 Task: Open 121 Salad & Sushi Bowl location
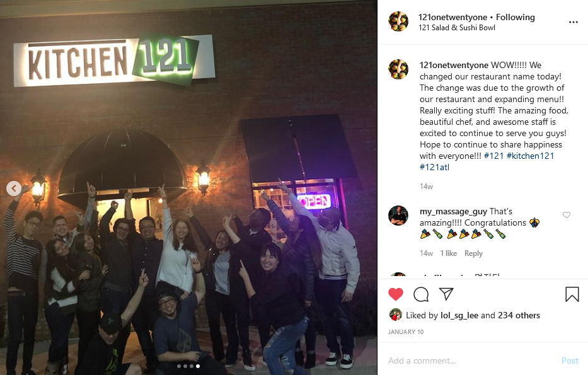coord(457,28)
